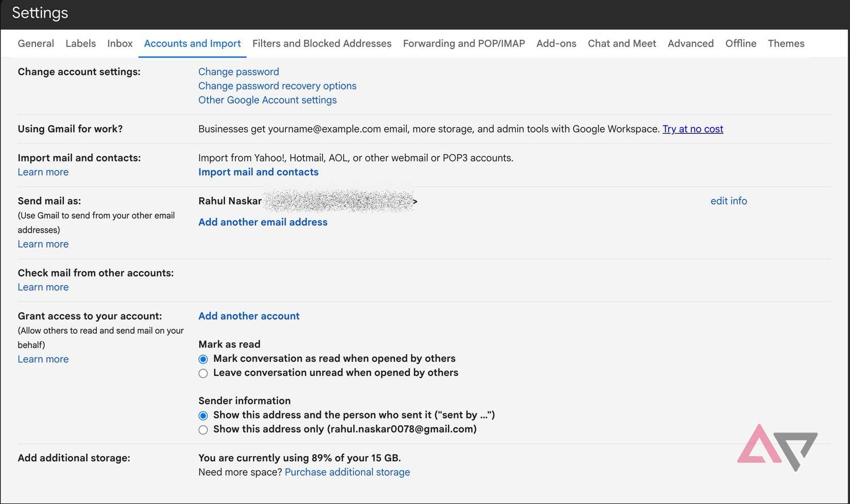Viewport: 850px width, 504px height.
Task: Click the Try at no cost link
Action: pos(692,129)
